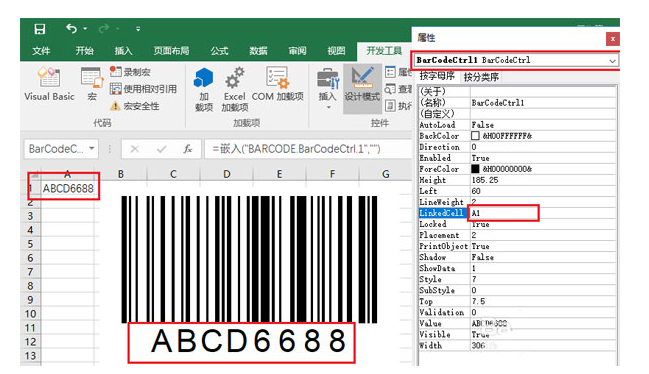Open 宏安全性 macro security settings
Viewport: 649px width, 374px height.
tap(135, 106)
